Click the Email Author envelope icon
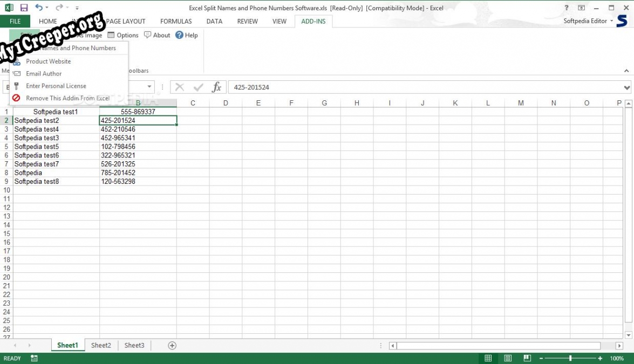 [17, 73]
